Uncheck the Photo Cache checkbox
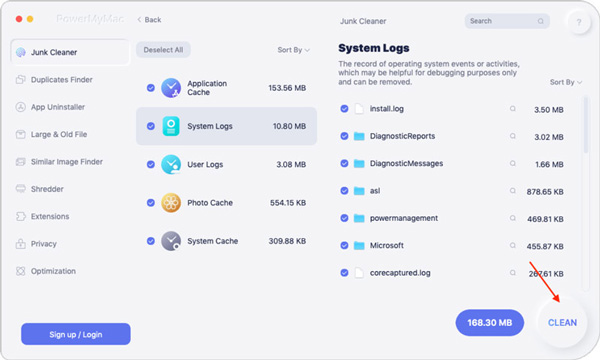The width and height of the screenshot is (600, 360). click(x=151, y=203)
